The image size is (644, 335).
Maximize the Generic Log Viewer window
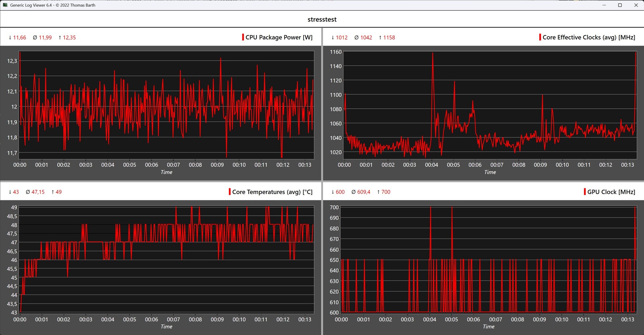tap(620, 5)
